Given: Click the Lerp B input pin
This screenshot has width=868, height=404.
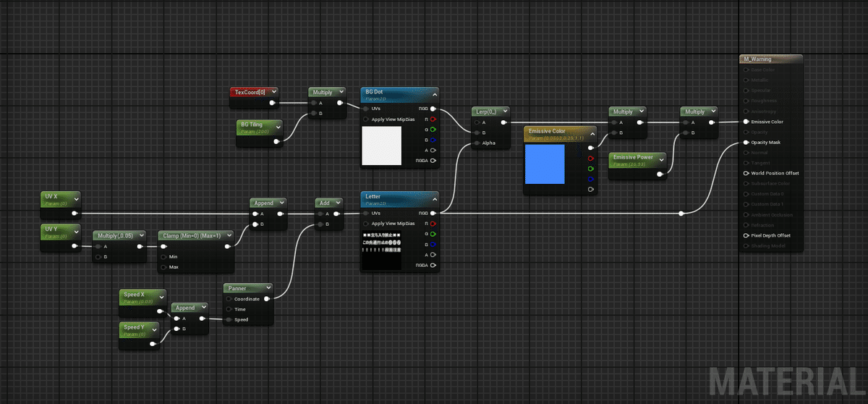Looking at the screenshot, I should pyautogui.click(x=476, y=133).
